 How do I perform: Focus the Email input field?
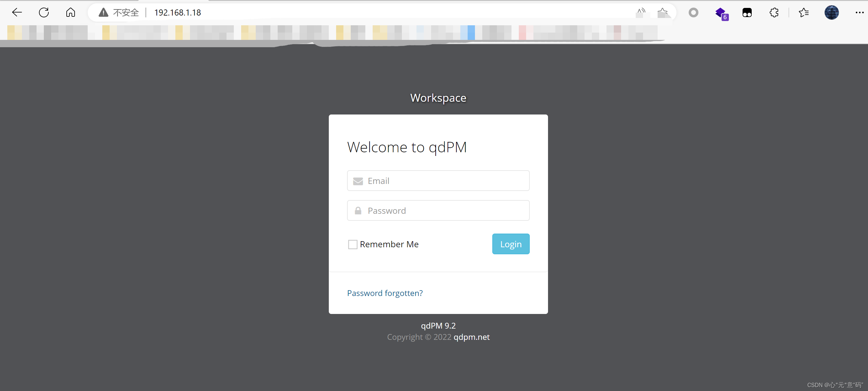[438, 181]
